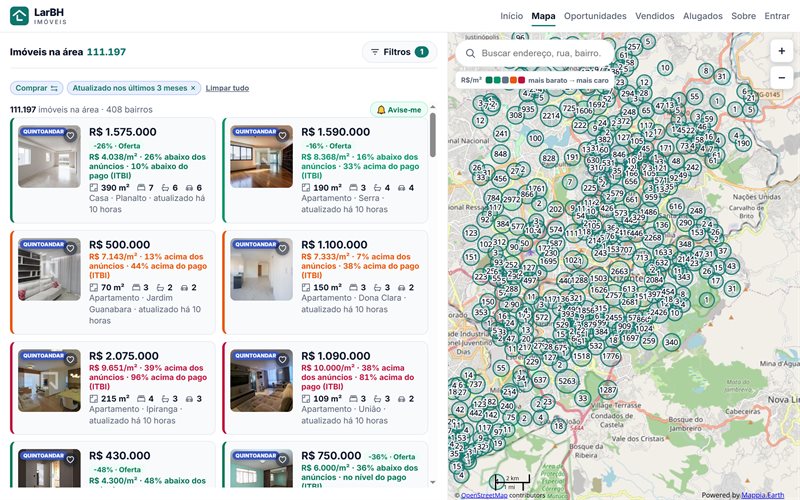Click the orange legend color swatch
The height and width of the screenshot is (500, 800).
pos(513,80)
